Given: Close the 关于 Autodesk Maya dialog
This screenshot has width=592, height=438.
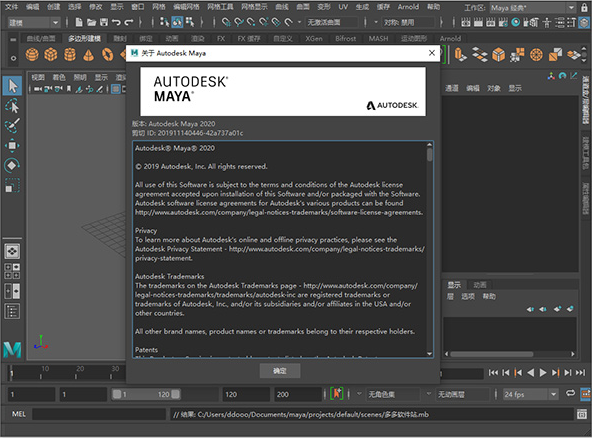Looking at the screenshot, I should point(432,53).
